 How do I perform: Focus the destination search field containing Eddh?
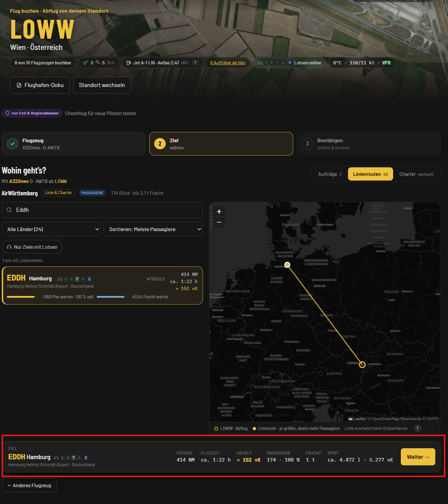[x=102, y=210]
